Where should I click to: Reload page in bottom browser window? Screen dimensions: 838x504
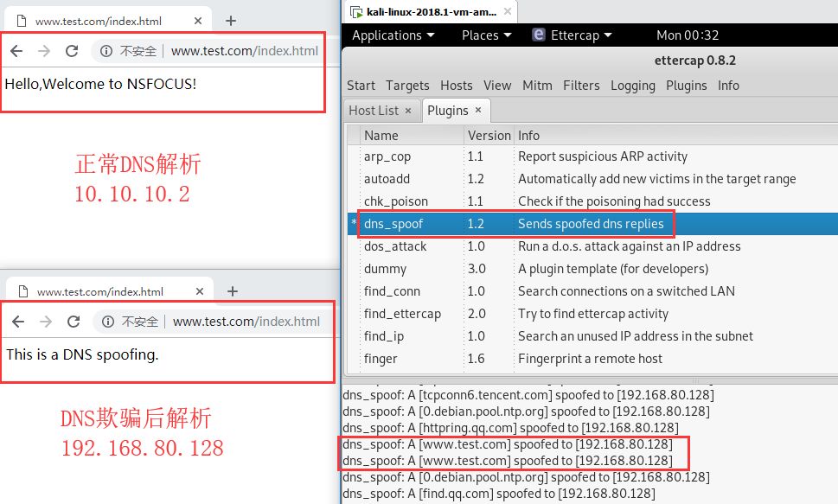point(74,322)
